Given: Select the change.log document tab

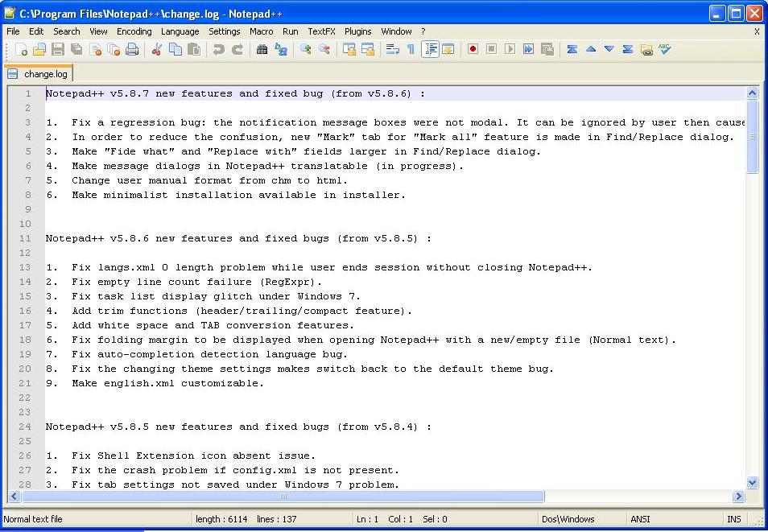Looking at the screenshot, I should (43, 72).
